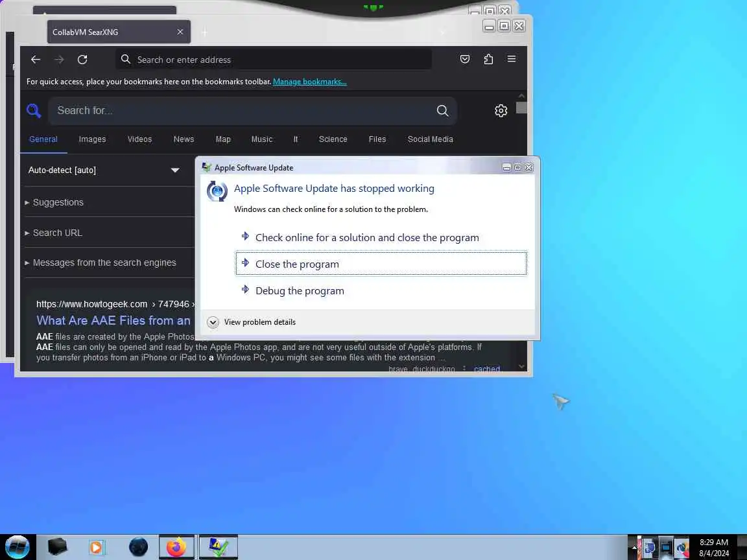Click the forward navigation arrow
Viewport: 747px width, 560px height.
(59, 60)
